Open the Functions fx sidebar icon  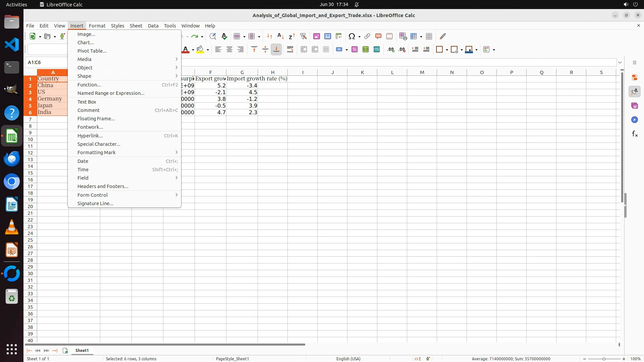(x=634, y=134)
